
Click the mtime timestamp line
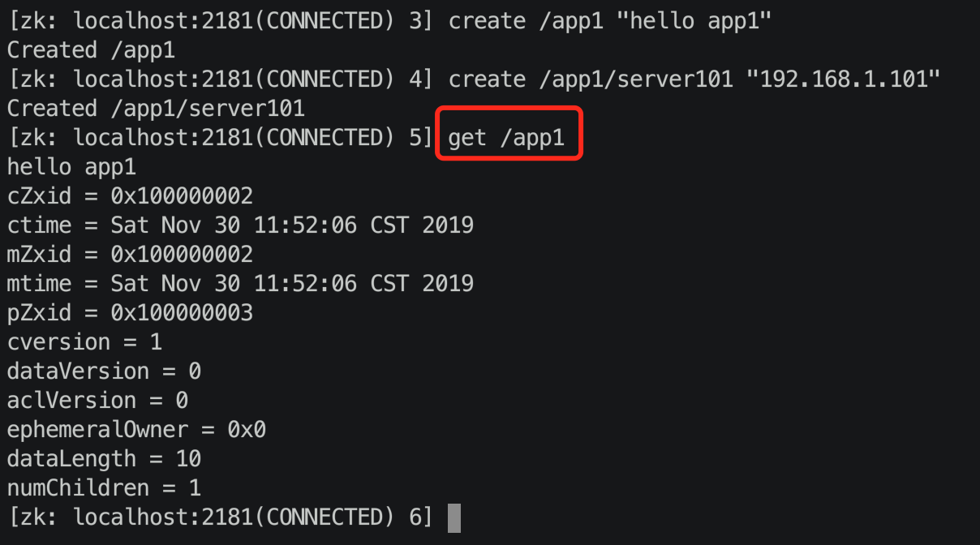pos(240,284)
